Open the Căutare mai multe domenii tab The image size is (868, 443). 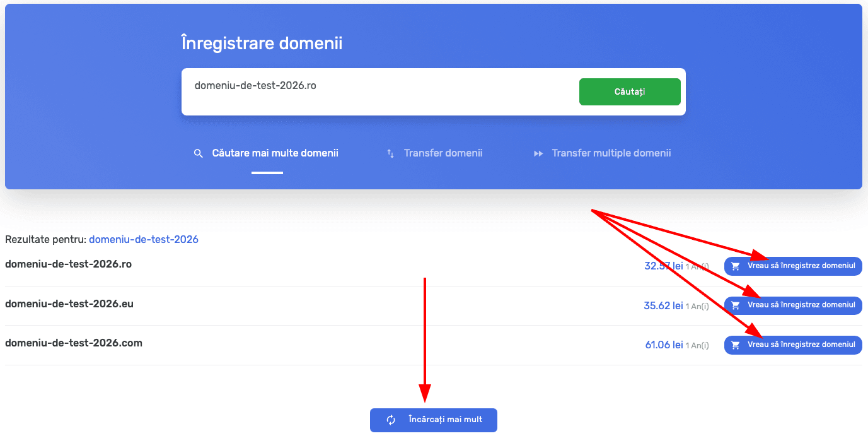(x=275, y=153)
